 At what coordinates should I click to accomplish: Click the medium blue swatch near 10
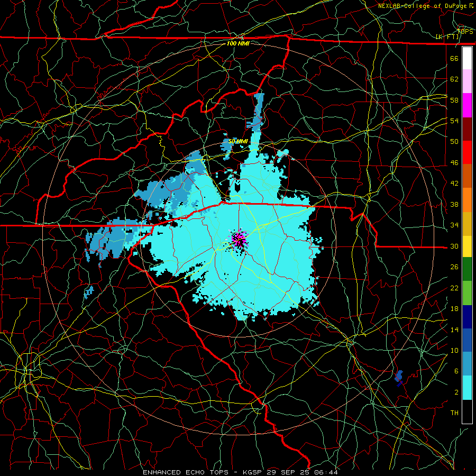pos(467,340)
